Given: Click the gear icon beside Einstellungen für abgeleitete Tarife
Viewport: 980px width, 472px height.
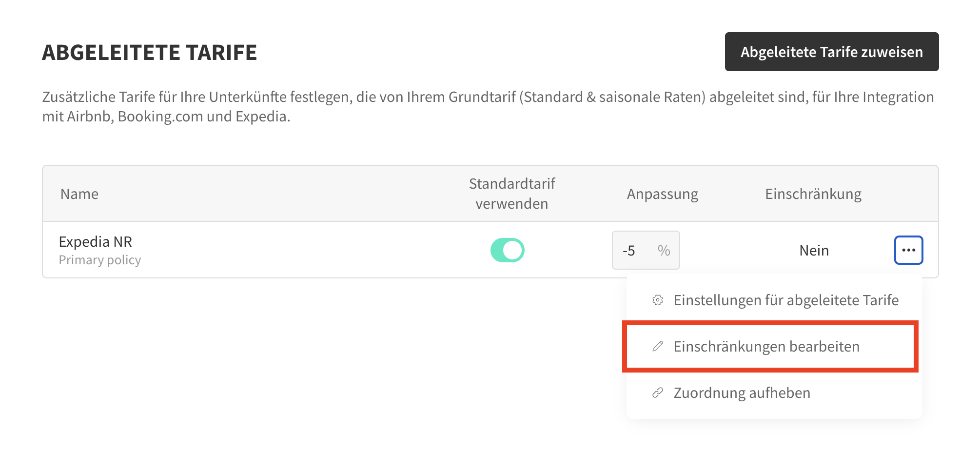Looking at the screenshot, I should [658, 300].
